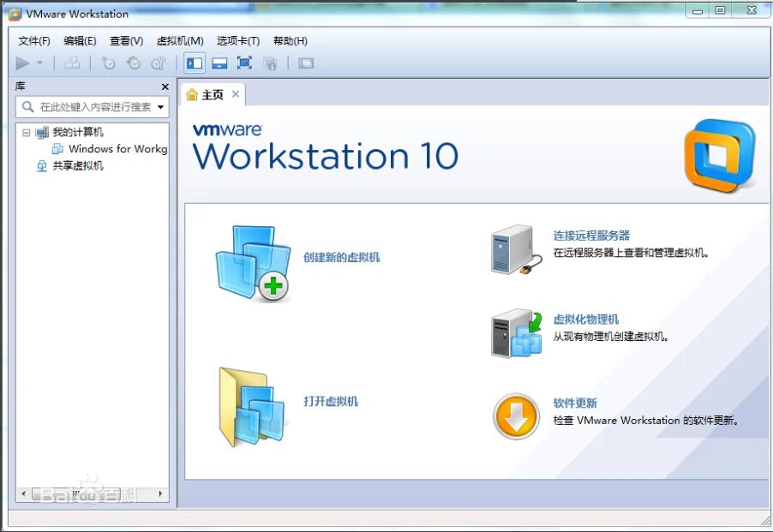Click the power on play button
773x532 pixels.
(22, 63)
